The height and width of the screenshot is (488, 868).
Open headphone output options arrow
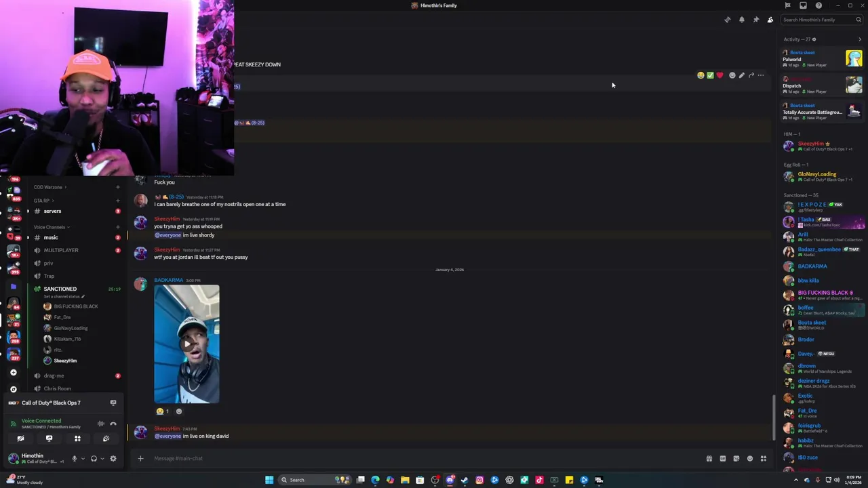(102, 459)
